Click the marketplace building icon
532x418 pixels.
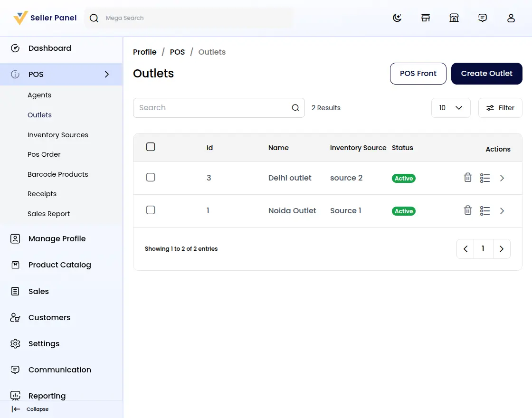tap(454, 18)
